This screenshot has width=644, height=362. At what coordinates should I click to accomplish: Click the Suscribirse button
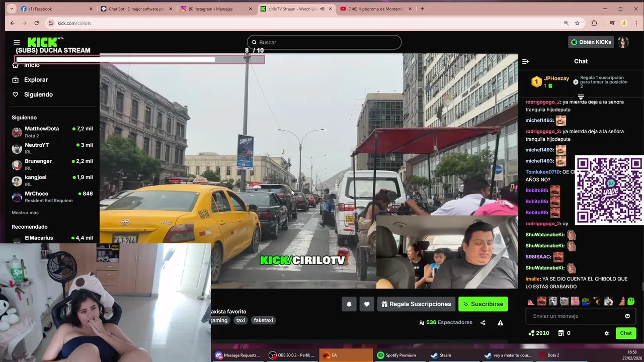coord(483,304)
